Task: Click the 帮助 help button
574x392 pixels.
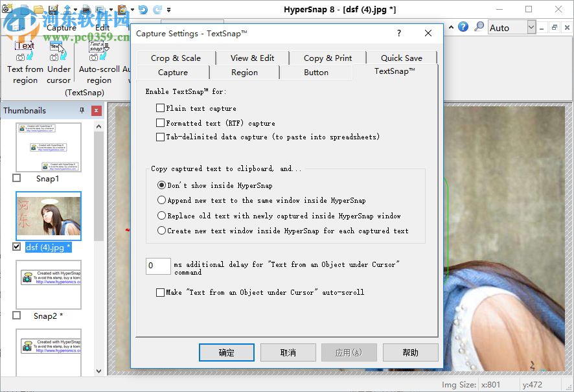Action: point(410,352)
